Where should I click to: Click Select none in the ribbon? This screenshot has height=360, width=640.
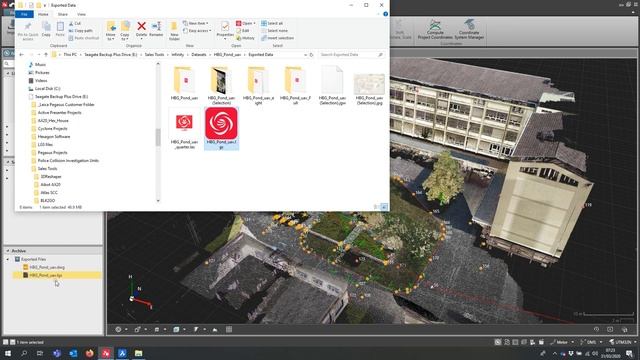point(274,31)
